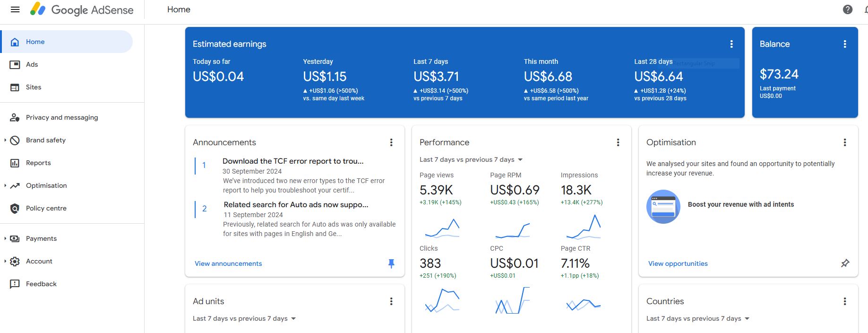
Task: Open Related search for Auto ads announcement
Action: coord(296,205)
